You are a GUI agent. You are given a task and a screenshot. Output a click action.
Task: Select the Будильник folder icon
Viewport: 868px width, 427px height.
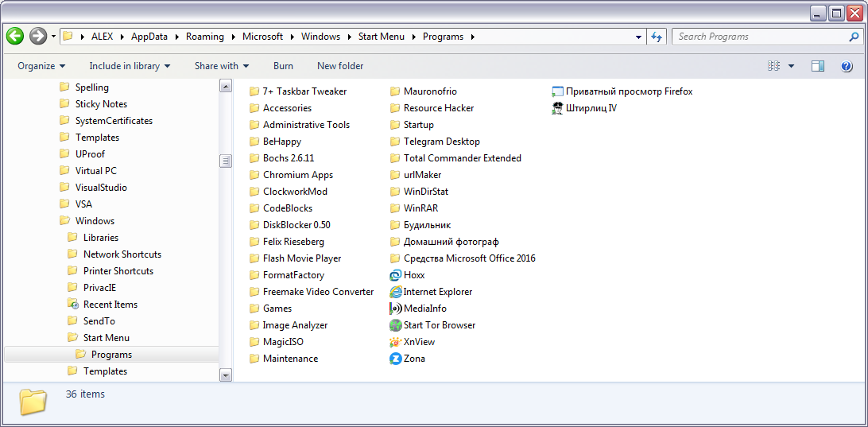pos(395,225)
